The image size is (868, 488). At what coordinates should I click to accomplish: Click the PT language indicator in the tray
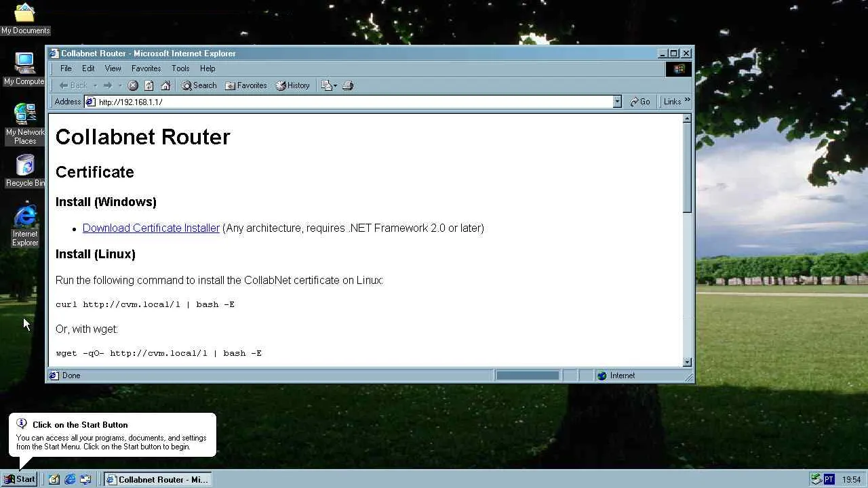(829, 479)
